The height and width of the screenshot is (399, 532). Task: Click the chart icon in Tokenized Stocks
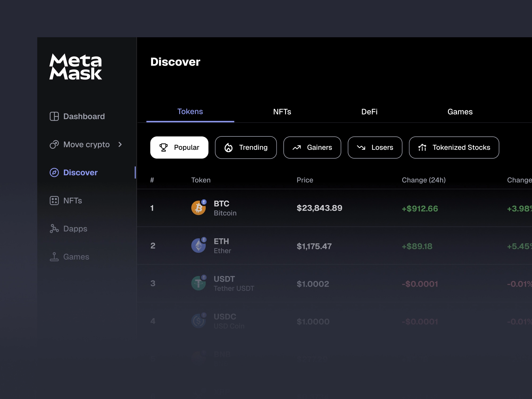click(422, 147)
